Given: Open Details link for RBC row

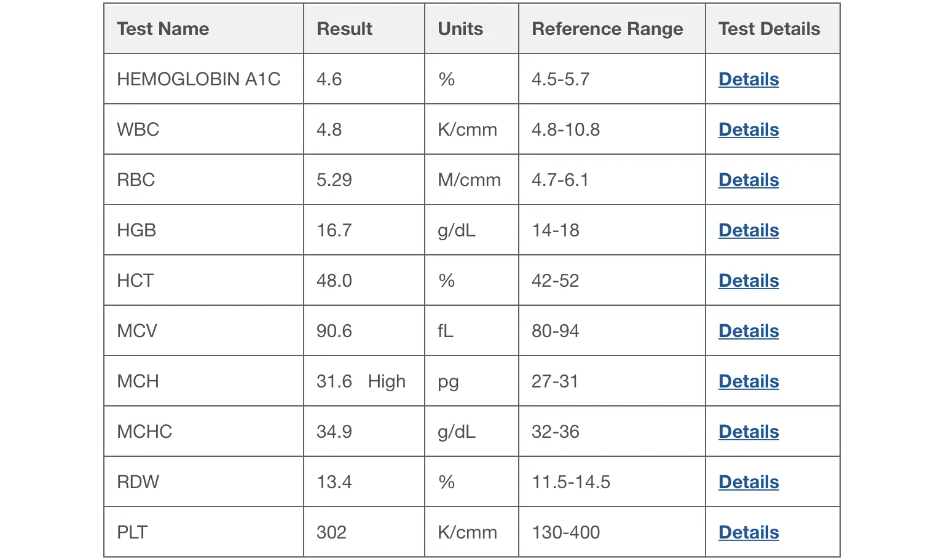Looking at the screenshot, I should coord(749,180).
